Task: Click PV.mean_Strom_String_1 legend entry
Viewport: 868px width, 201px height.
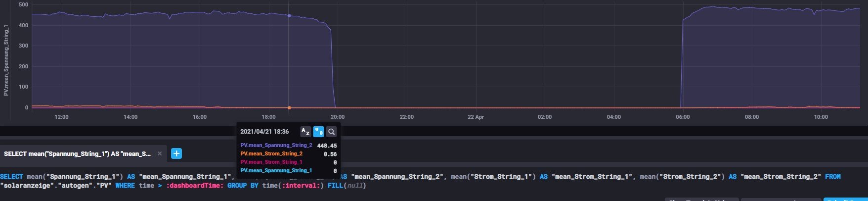Action: tap(271, 162)
